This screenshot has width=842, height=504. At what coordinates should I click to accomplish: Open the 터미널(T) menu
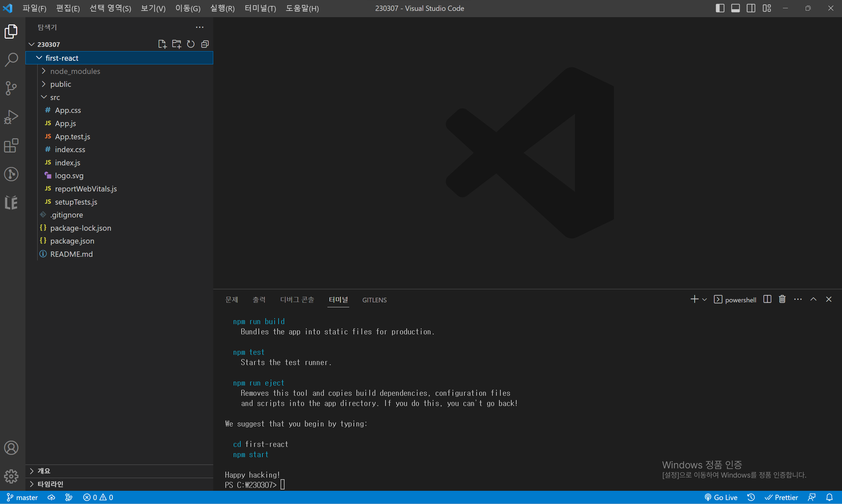pyautogui.click(x=260, y=8)
